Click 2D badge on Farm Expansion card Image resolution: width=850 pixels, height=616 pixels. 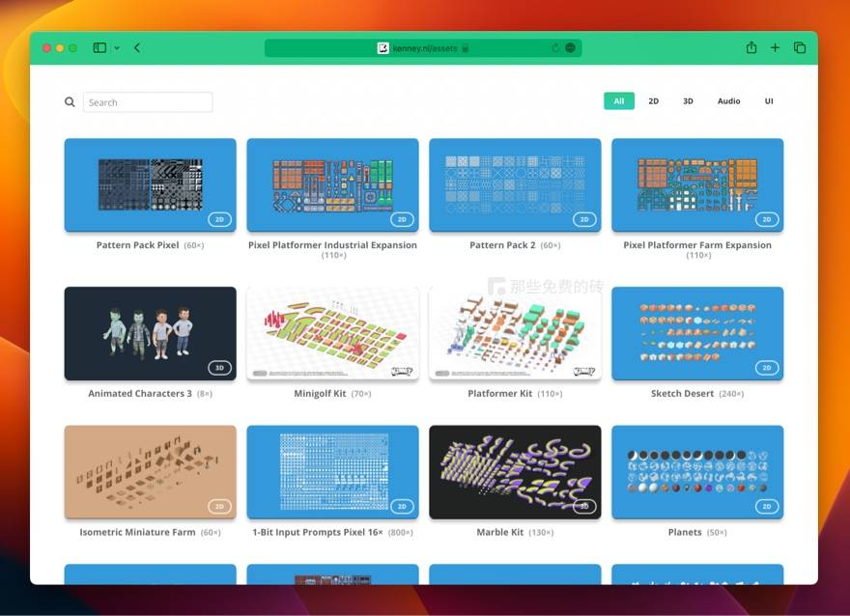[x=767, y=219]
